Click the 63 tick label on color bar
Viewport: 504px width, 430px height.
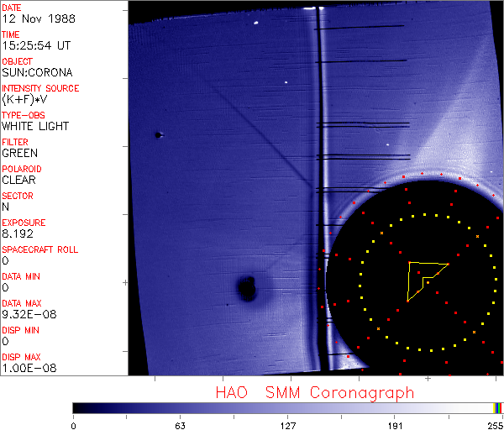click(x=181, y=426)
